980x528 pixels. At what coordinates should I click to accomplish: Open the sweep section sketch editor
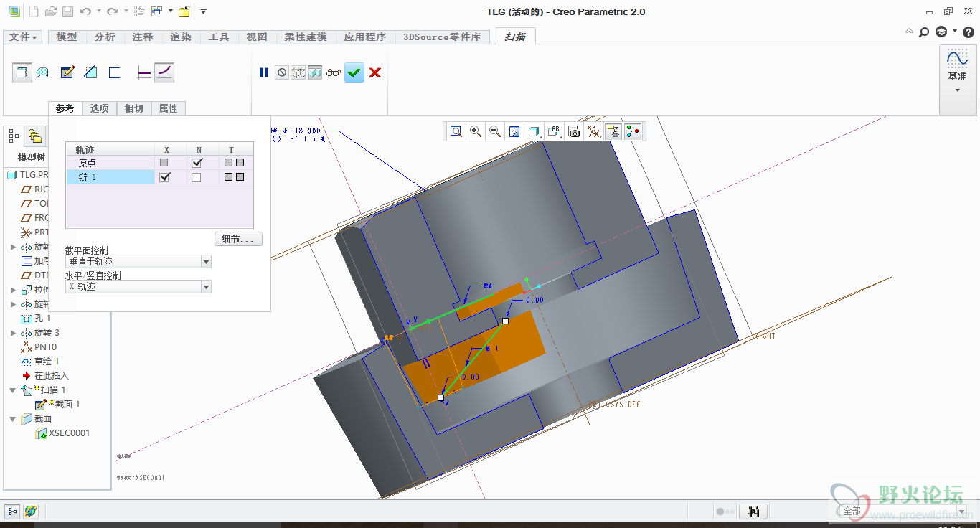(67, 72)
